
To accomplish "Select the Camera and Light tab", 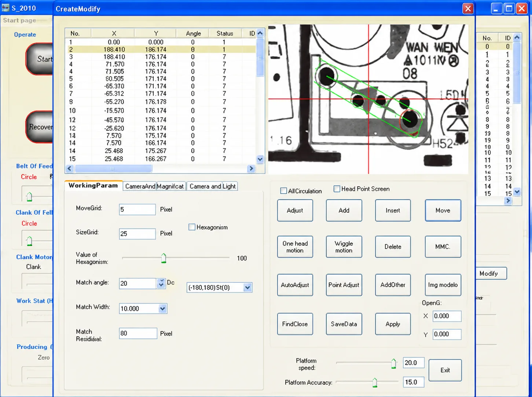I will pos(213,186).
